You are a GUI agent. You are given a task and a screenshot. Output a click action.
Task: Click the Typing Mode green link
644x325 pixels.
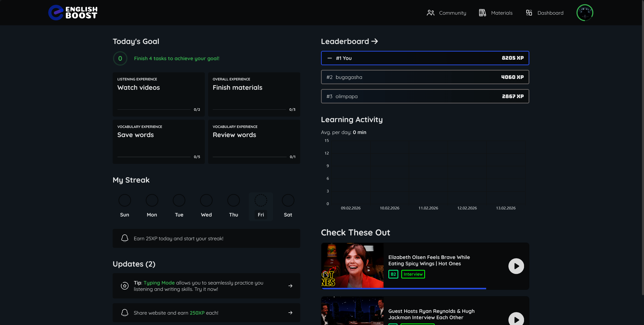coord(159,283)
